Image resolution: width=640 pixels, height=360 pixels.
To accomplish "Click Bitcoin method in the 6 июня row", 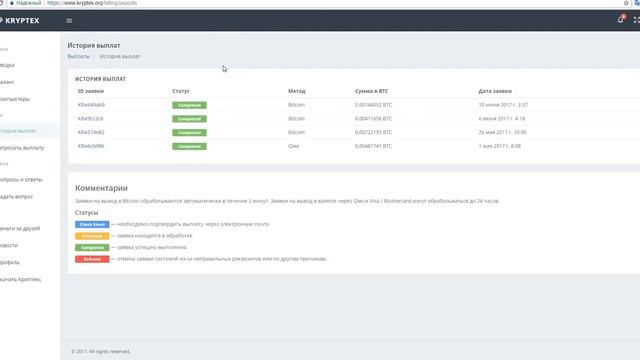I will click(296, 118).
